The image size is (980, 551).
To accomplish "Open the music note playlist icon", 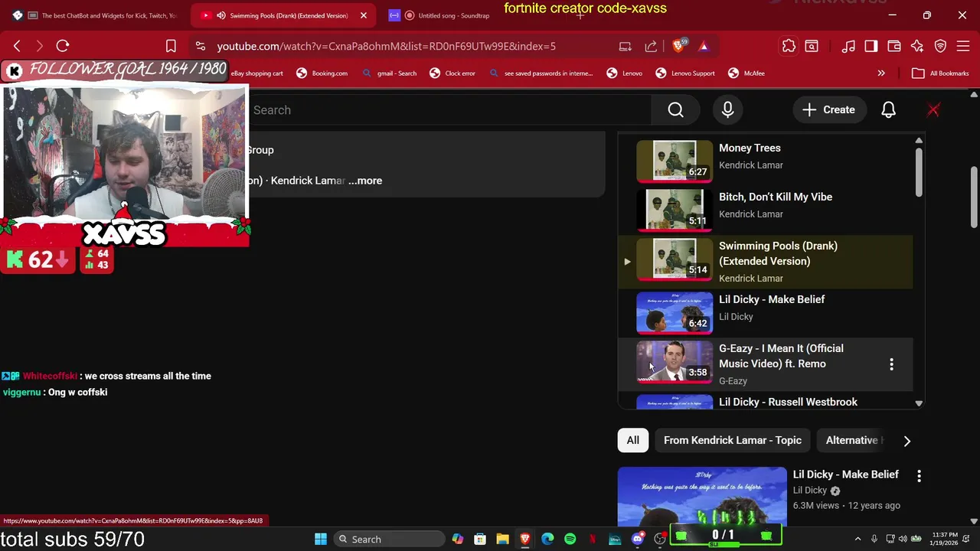I will (x=848, y=46).
